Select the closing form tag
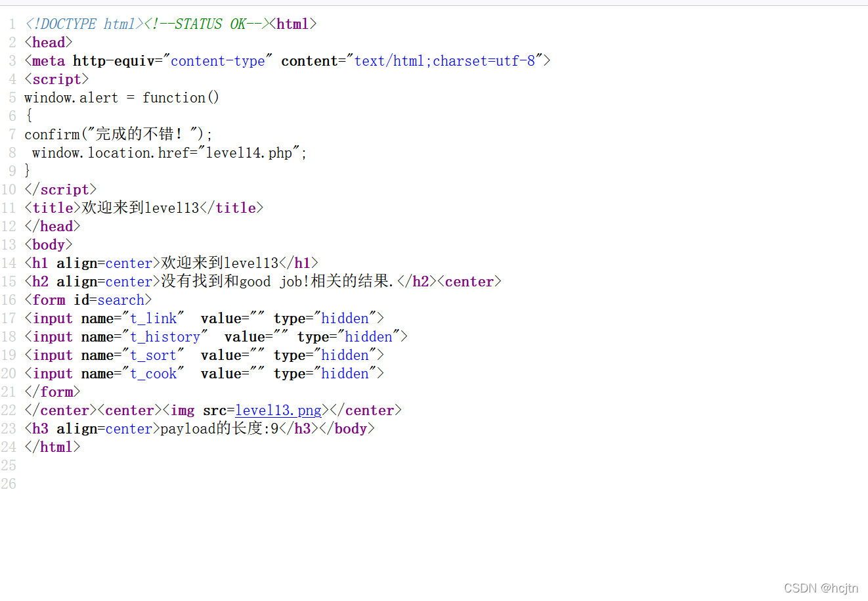The image size is (868, 601). [x=53, y=392]
